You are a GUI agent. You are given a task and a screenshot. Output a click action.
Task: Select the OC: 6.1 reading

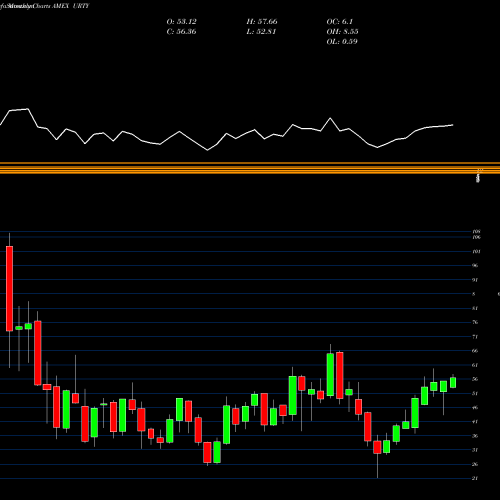click(340, 22)
